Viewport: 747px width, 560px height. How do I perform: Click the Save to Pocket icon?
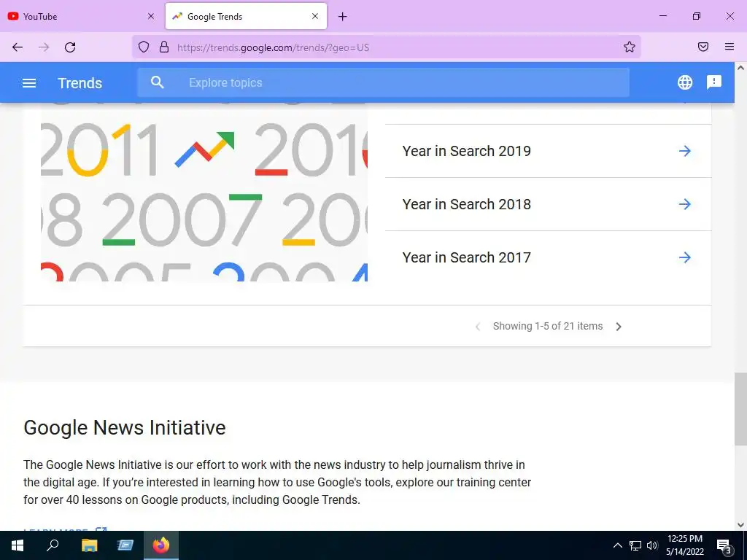pyautogui.click(x=703, y=47)
